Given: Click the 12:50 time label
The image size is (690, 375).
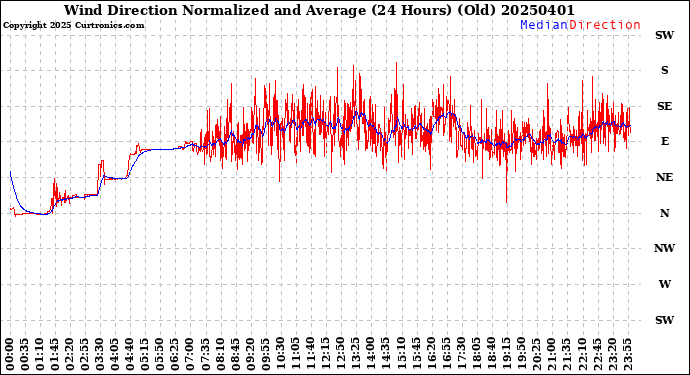Looking at the screenshot, I should click(341, 354).
